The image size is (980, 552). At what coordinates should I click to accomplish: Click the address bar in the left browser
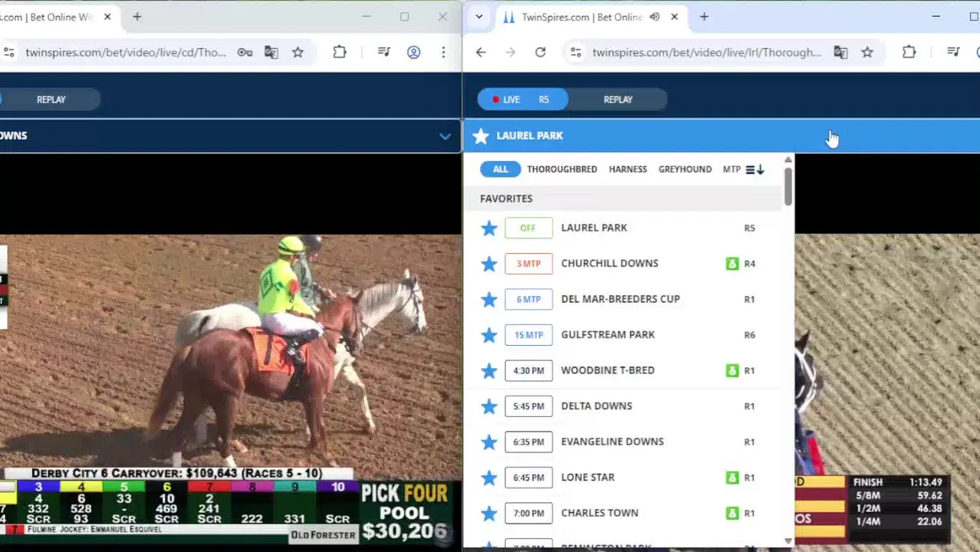pos(126,52)
